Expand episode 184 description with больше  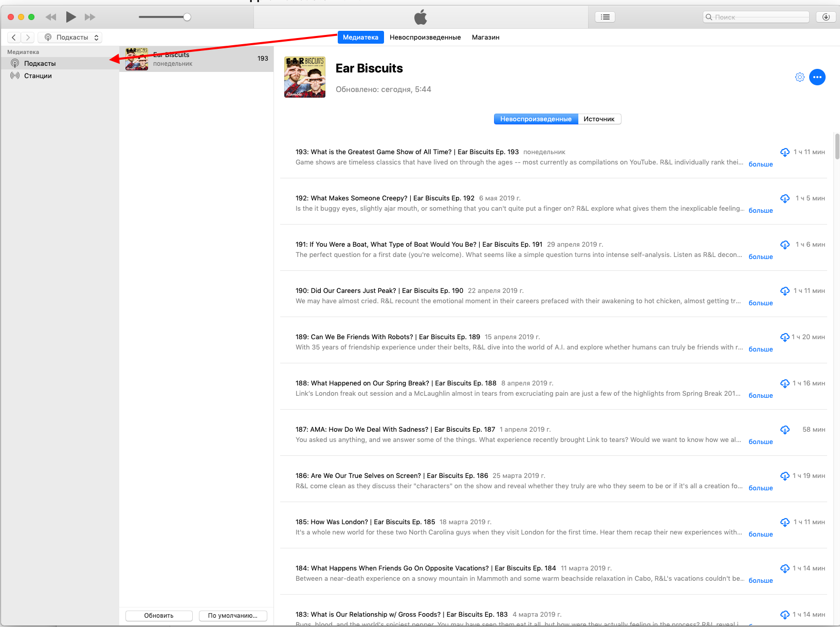[761, 581]
